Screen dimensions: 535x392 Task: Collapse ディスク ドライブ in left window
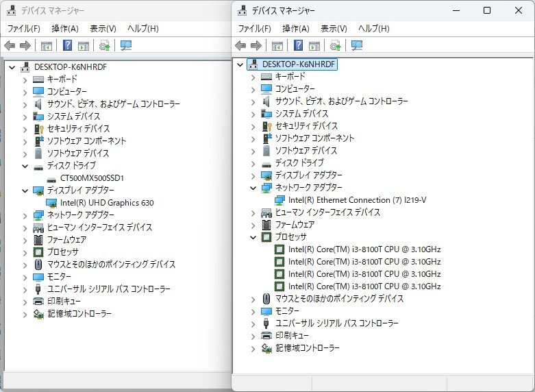tap(25, 166)
